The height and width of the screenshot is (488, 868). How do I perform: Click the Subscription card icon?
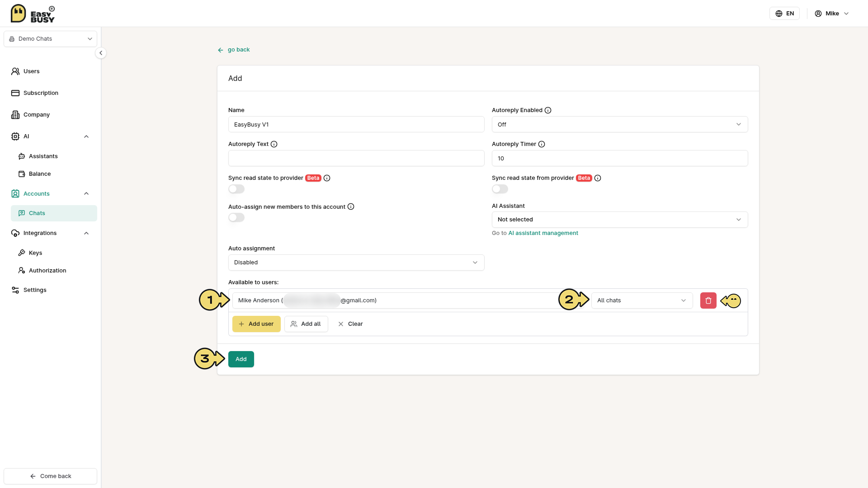coord(15,93)
